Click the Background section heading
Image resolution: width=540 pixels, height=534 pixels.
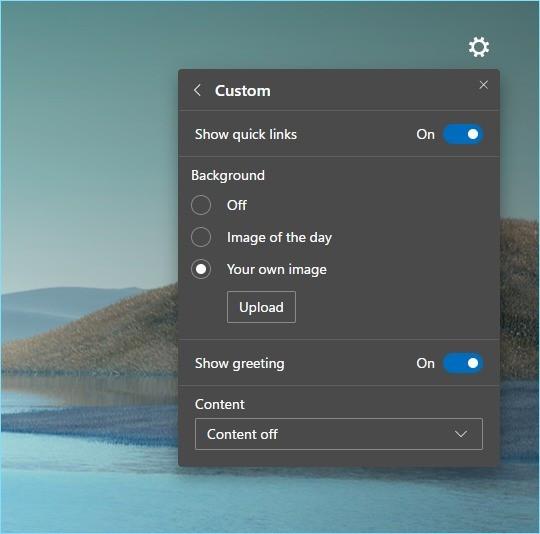(228, 176)
